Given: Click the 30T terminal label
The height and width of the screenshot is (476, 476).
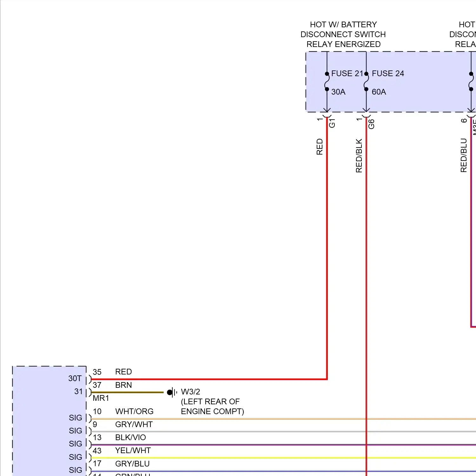Looking at the screenshot, I should [75, 378].
